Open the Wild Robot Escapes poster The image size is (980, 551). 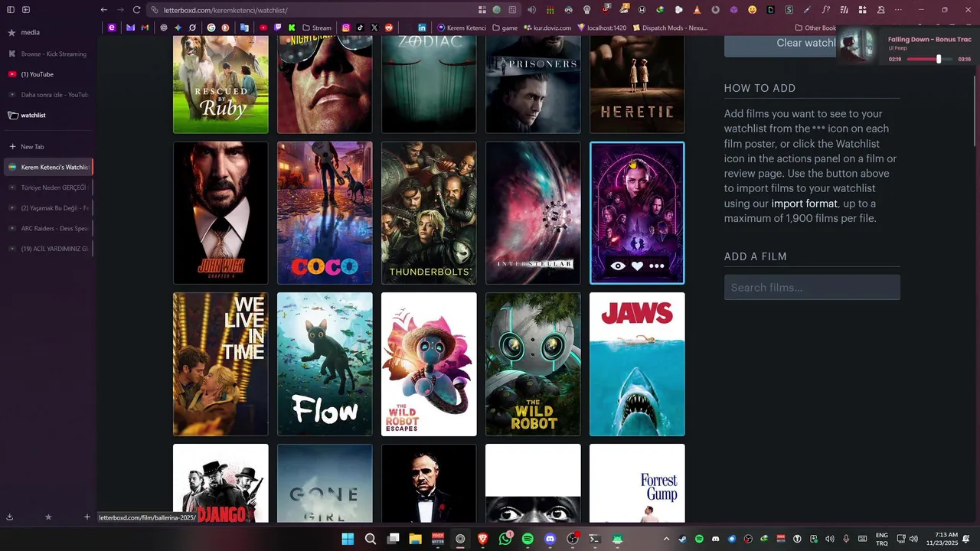point(429,364)
